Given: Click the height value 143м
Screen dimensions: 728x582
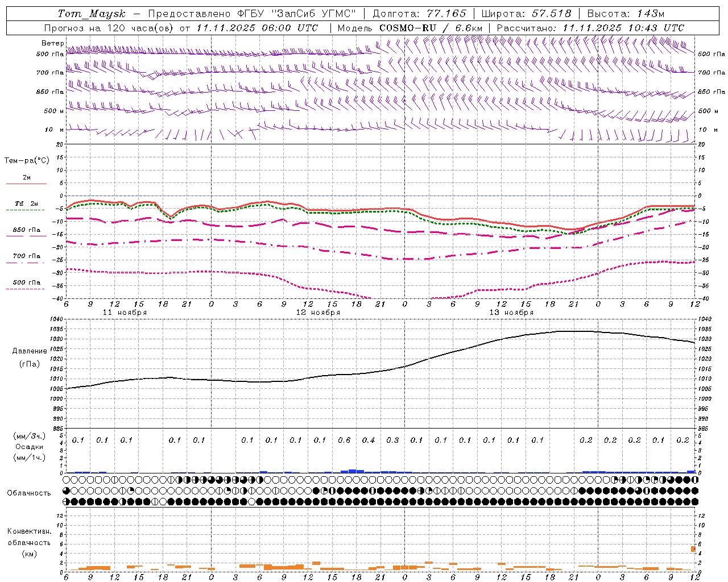Looking at the screenshot, I should [x=651, y=14].
